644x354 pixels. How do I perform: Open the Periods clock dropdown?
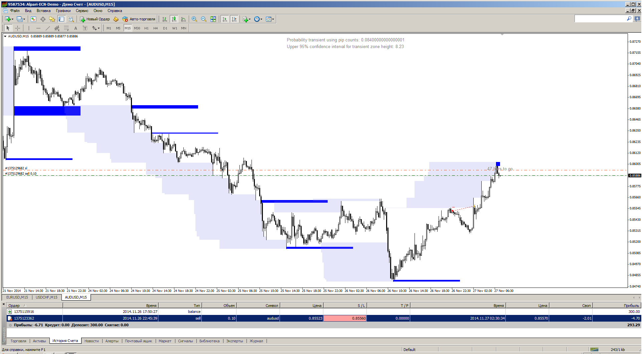(x=258, y=19)
